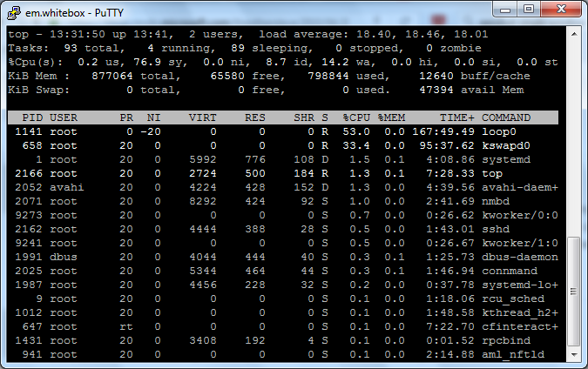This screenshot has height=369, width=588.
Task: Click the avahi-daem+ command entry
Action: (x=520, y=187)
